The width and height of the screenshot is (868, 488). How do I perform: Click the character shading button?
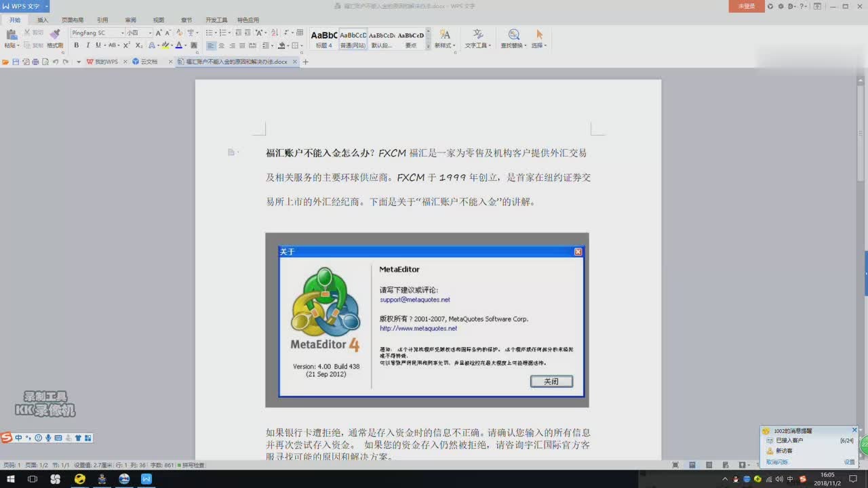coord(194,45)
